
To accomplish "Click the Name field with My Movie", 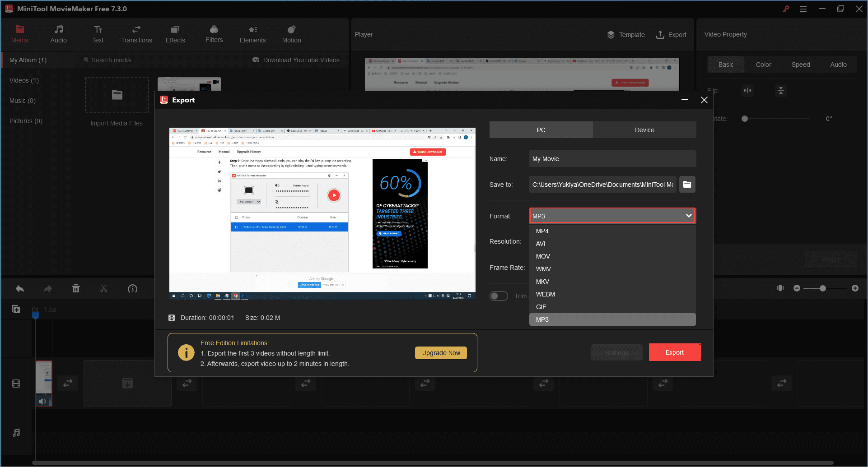I will click(x=612, y=159).
